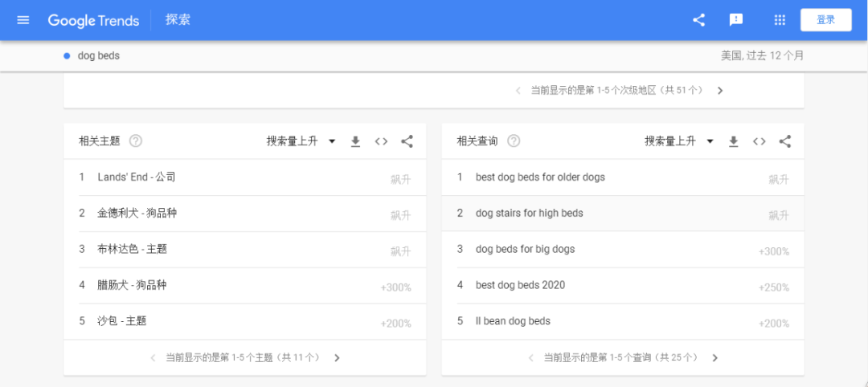This screenshot has height=387, width=868.
Task: Open topic 沙包 - 主题
Action: tap(122, 320)
